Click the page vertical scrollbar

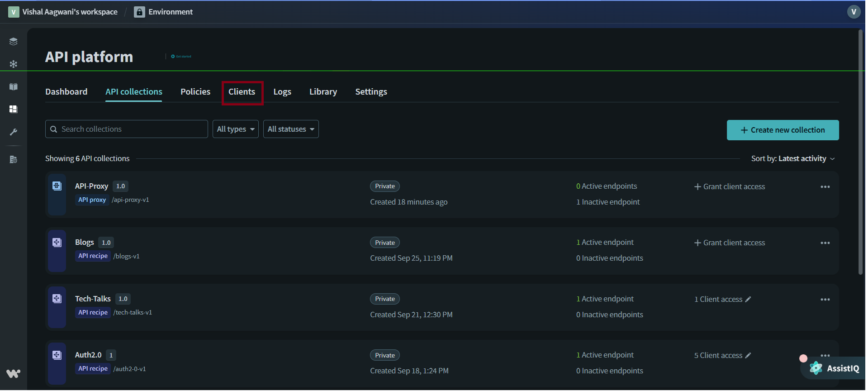(860, 152)
